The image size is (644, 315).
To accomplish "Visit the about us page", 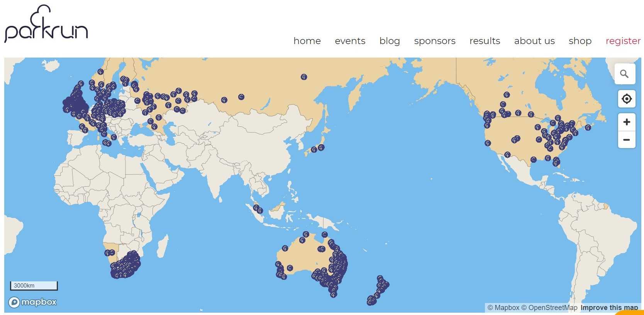I will coord(534,41).
